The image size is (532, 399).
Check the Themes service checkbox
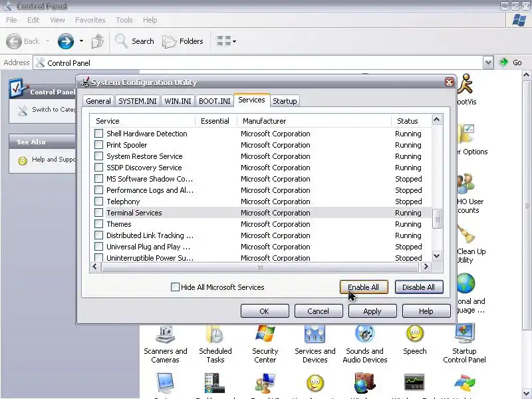pyautogui.click(x=98, y=224)
